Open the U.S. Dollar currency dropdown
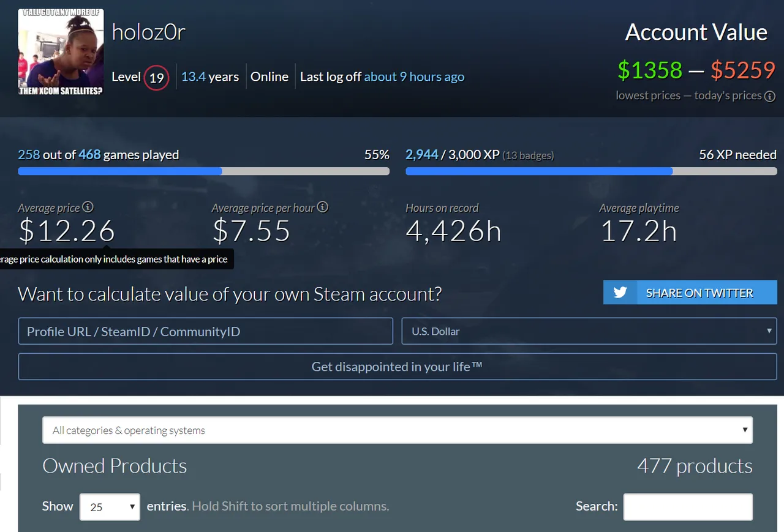This screenshot has width=784, height=532. [589, 331]
